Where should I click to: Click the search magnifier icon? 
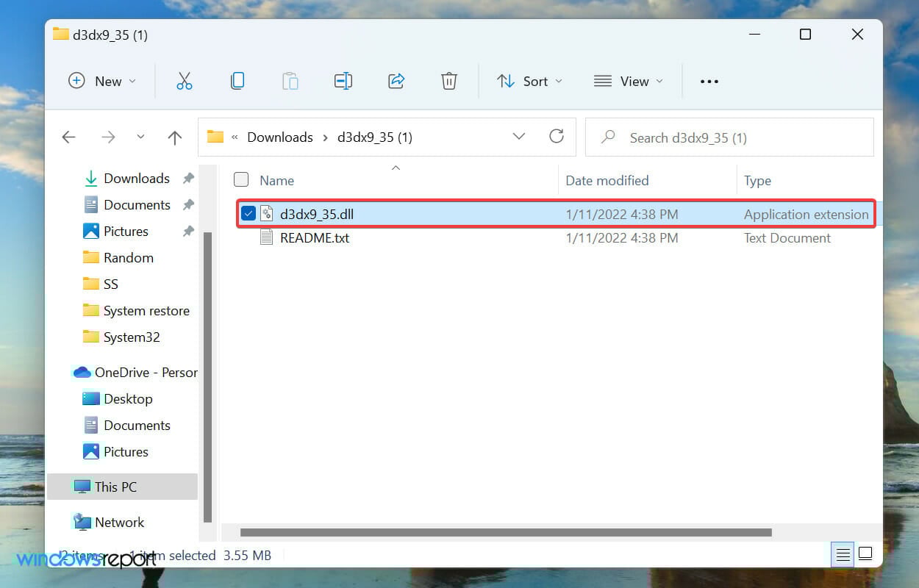[608, 137]
